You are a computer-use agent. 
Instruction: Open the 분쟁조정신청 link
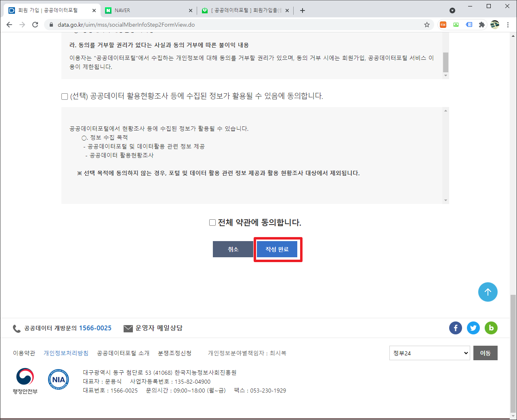[x=175, y=353]
